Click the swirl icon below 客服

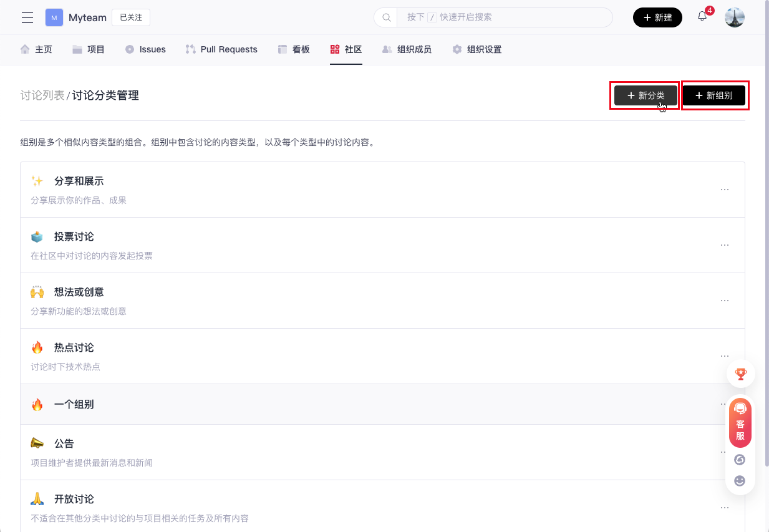740,460
